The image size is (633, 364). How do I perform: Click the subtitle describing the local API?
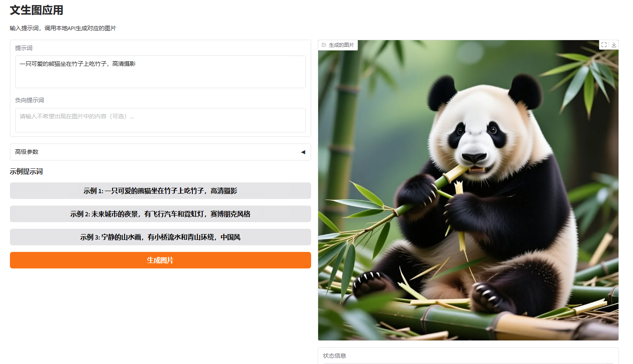click(63, 28)
